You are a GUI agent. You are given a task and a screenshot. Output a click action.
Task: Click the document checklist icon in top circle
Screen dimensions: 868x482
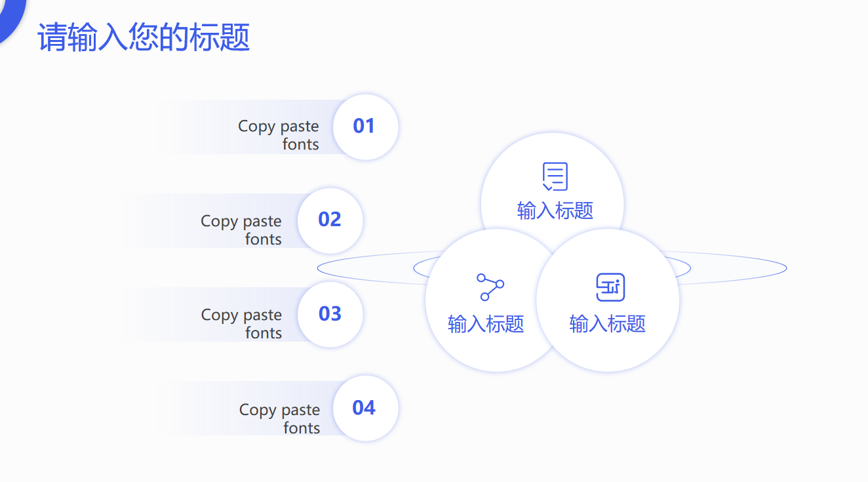tap(555, 176)
